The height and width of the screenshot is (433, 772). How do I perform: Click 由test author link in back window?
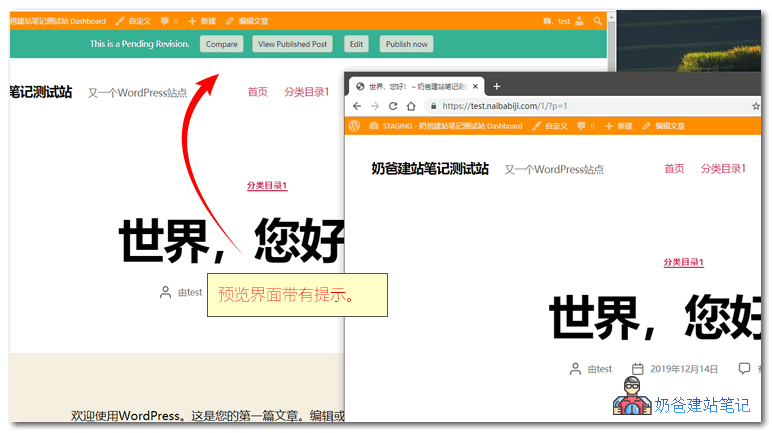click(190, 293)
